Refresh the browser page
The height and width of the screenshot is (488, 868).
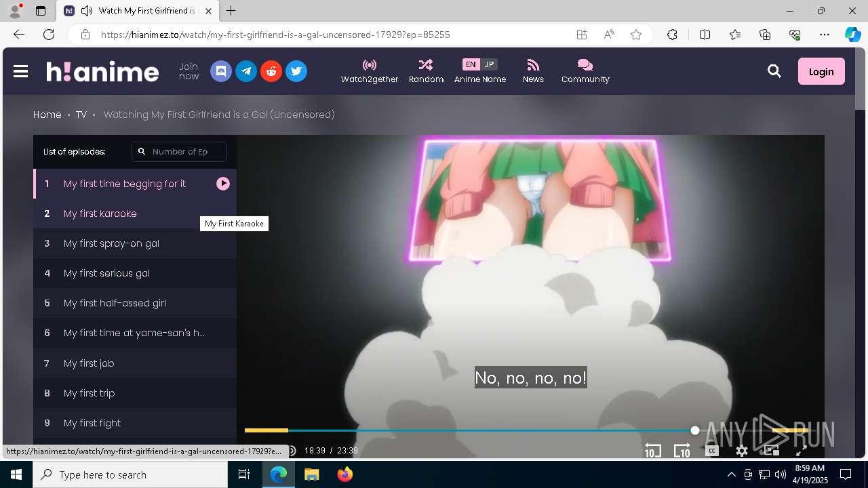tap(49, 35)
